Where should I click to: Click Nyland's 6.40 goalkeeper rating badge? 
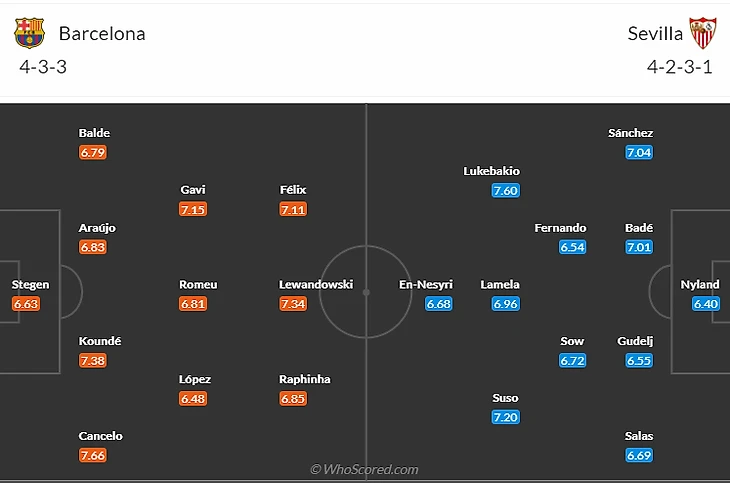click(706, 304)
